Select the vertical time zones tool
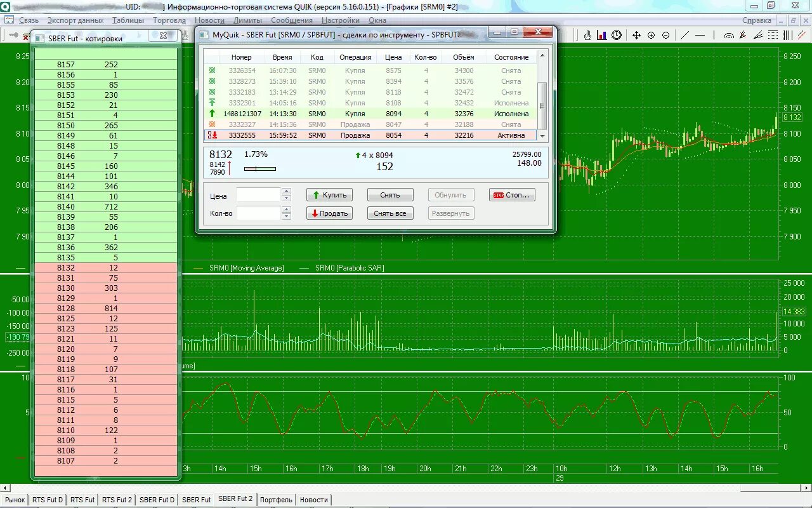 (788, 35)
